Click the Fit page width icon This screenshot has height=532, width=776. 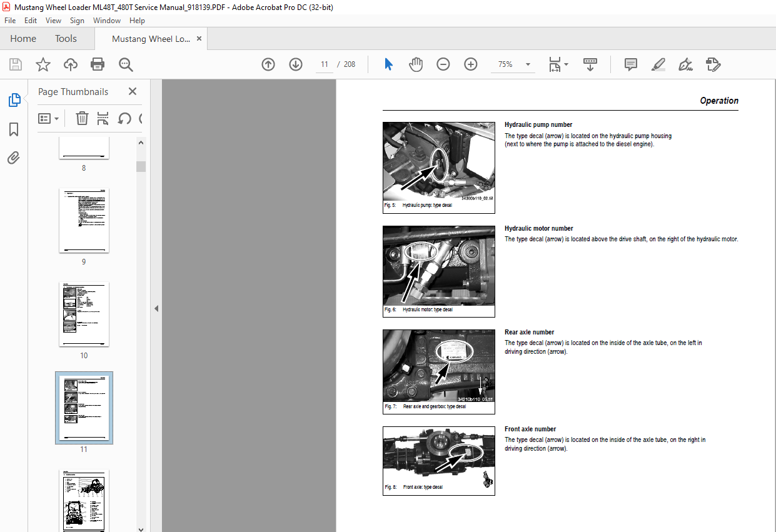[555, 64]
